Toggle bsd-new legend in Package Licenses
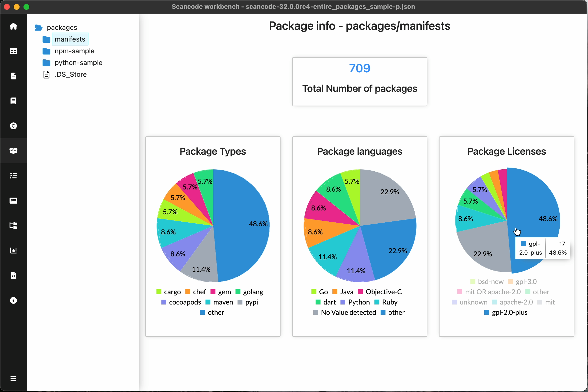 [x=487, y=282]
